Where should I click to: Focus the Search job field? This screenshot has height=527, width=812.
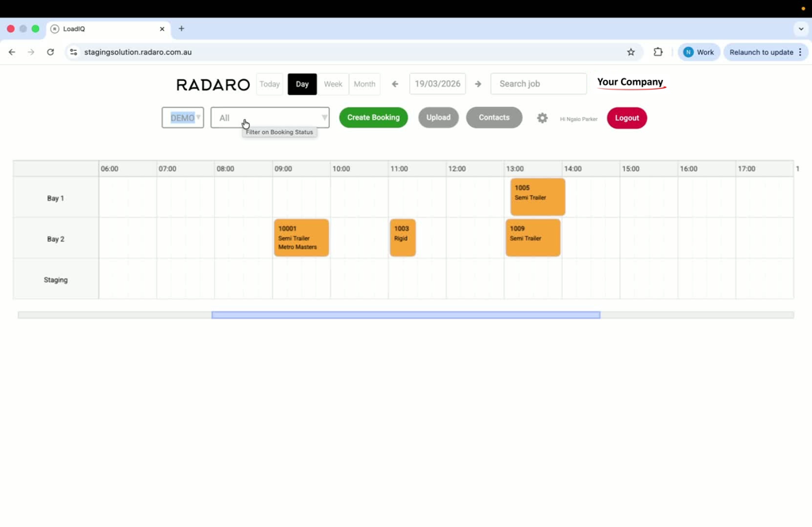(538, 84)
